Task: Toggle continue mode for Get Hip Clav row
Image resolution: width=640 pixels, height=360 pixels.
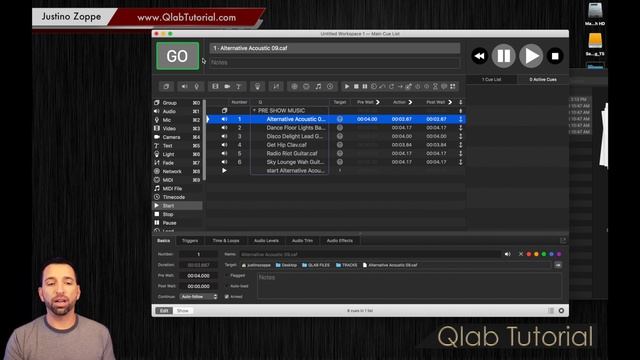Action: (x=460, y=145)
